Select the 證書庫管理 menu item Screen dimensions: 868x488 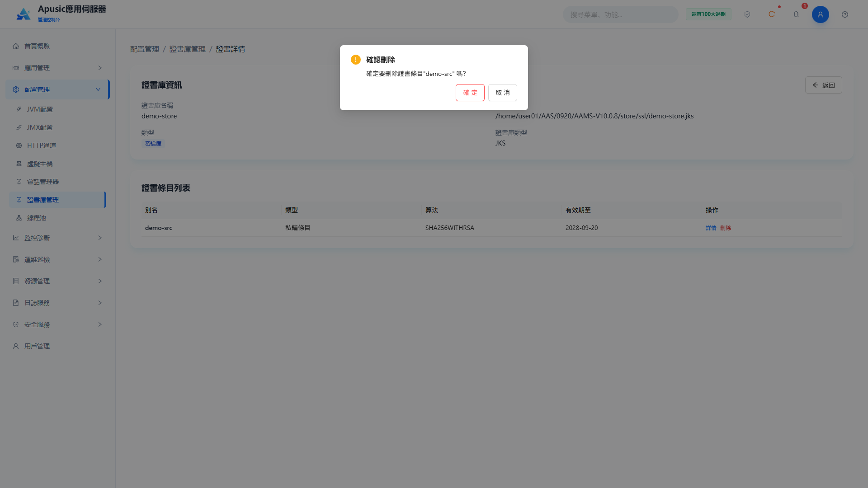pos(57,200)
